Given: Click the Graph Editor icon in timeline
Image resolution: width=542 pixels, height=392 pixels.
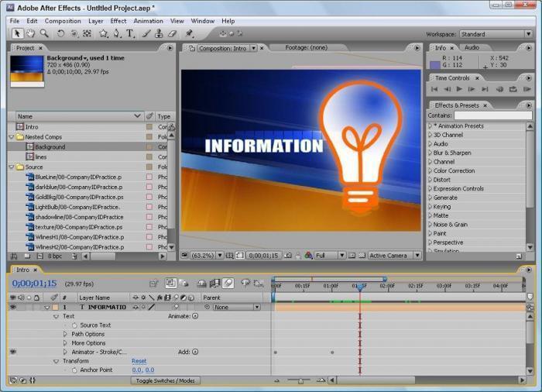Looking at the screenshot, I should click(259, 284).
